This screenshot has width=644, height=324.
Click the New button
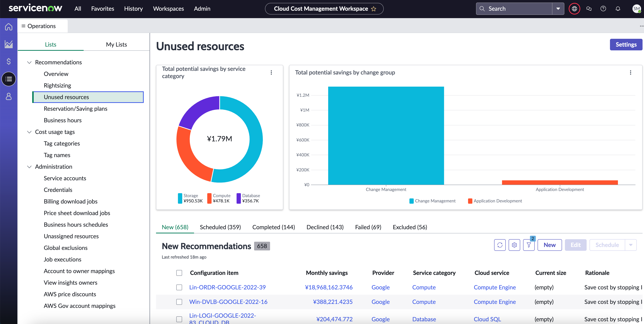550,245
